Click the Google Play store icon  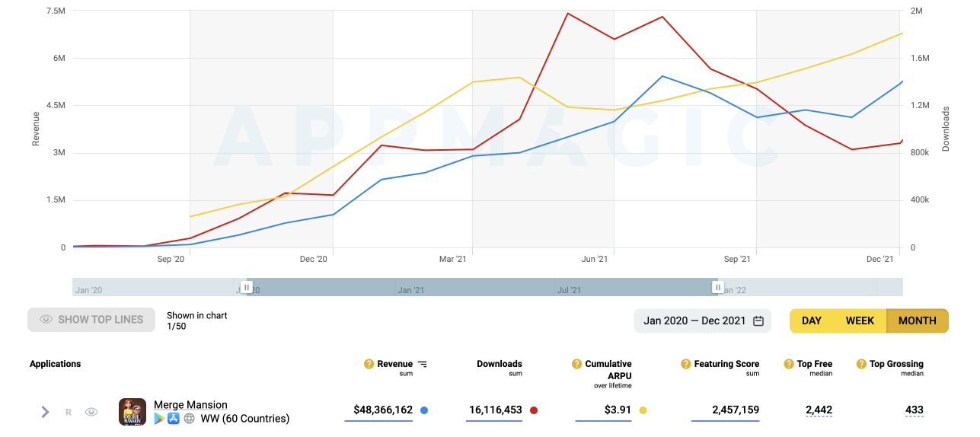(x=159, y=418)
